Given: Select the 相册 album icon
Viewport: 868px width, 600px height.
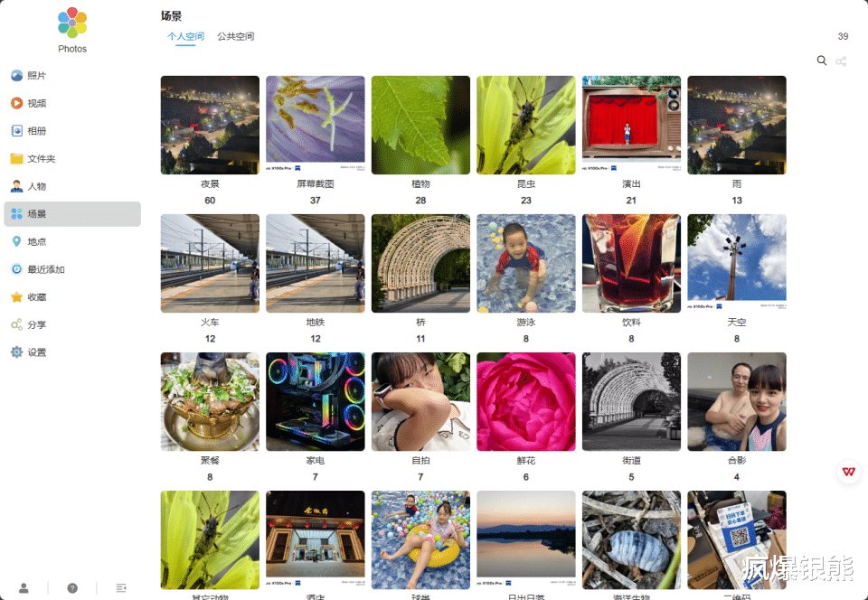Looking at the screenshot, I should (16, 131).
